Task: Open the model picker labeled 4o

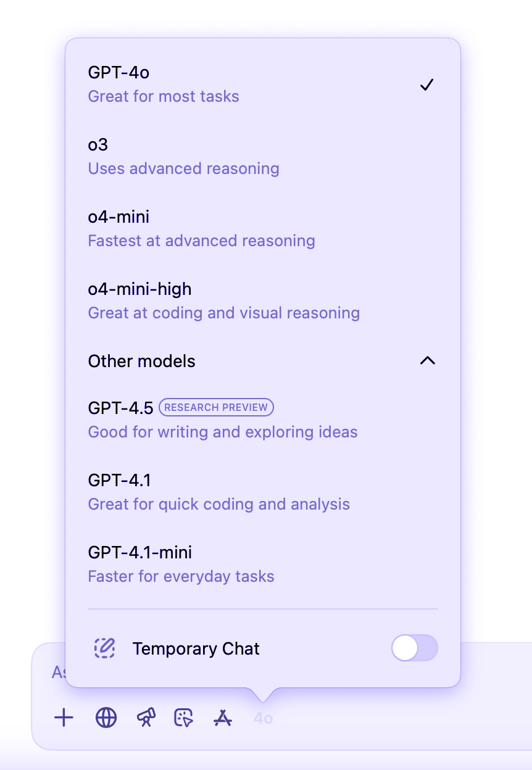Action: [262, 718]
